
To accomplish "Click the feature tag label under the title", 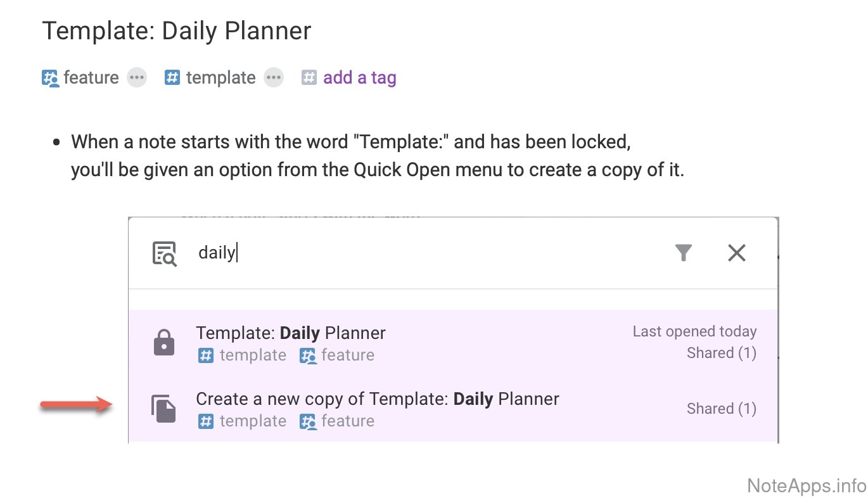I will click(x=91, y=78).
